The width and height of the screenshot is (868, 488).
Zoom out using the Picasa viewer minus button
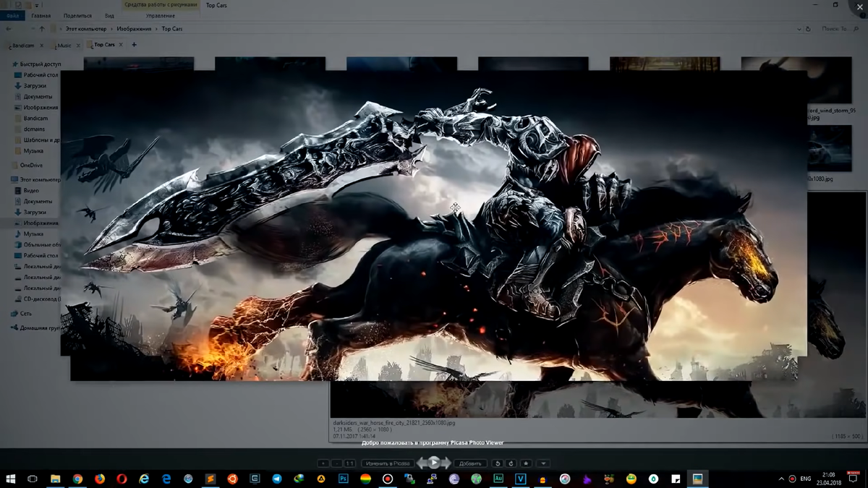pyautogui.click(x=336, y=463)
